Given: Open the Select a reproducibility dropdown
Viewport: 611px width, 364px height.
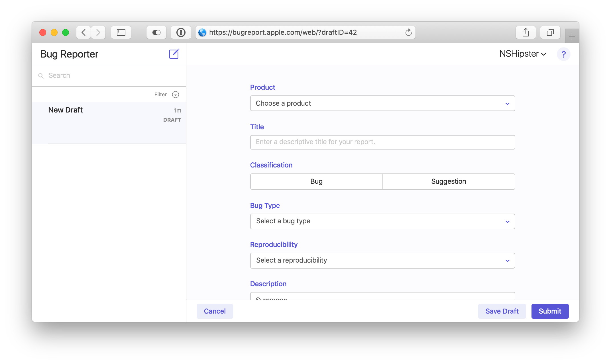Looking at the screenshot, I should coord(382,261).
